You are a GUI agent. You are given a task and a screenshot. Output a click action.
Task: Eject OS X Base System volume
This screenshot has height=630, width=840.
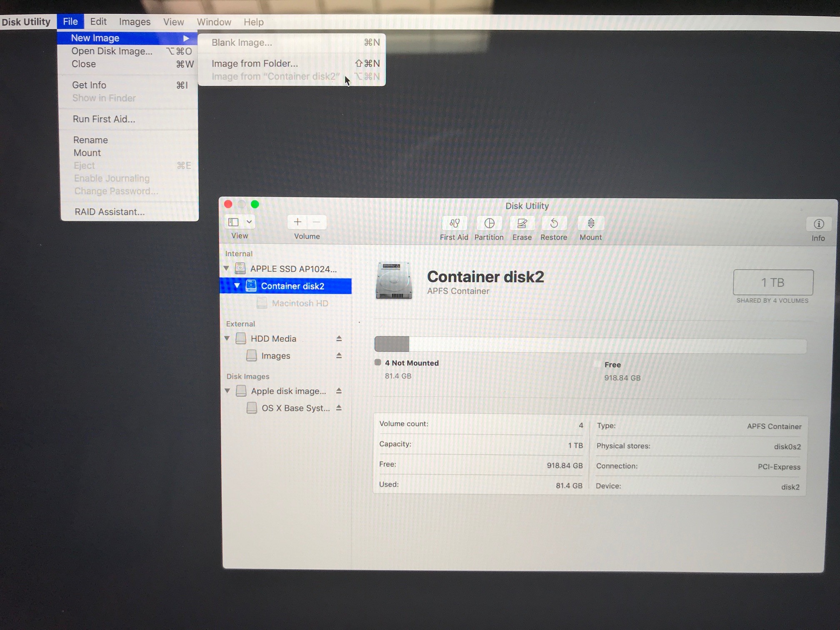339,408
